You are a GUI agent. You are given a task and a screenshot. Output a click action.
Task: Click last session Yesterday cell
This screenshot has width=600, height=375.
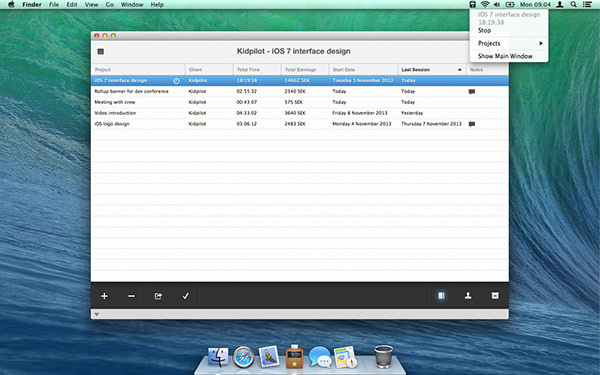tap(412, 113)
